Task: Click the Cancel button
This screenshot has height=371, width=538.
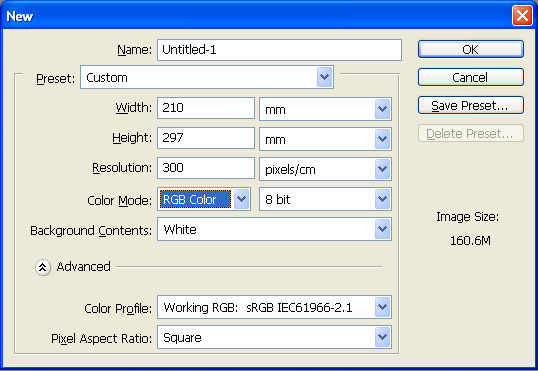Action: pos(471,77)
